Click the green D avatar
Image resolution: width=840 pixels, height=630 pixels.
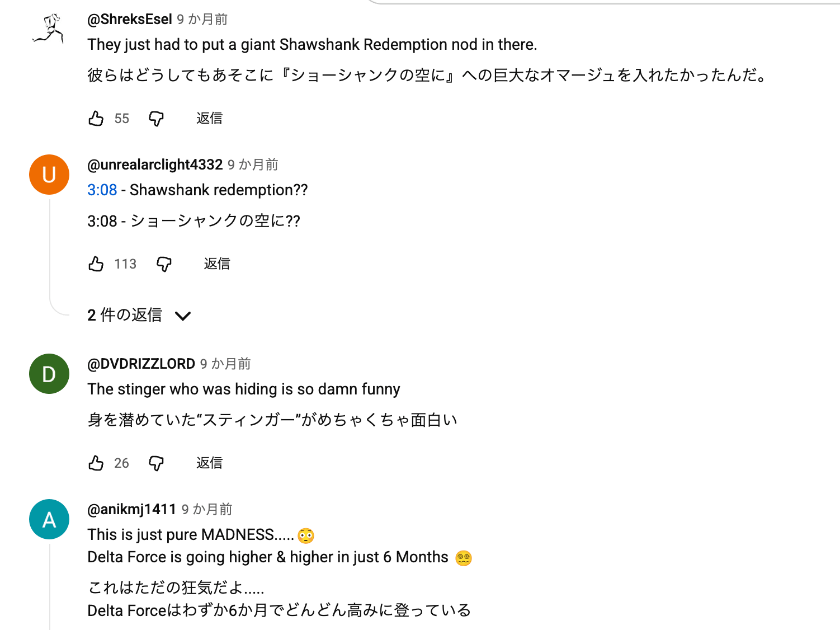(49, 374)
